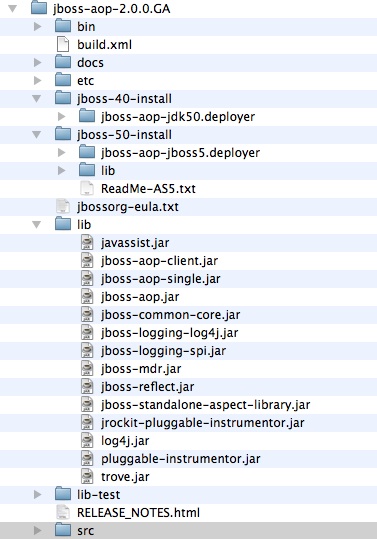Expand the lib folder inside jboss-50-install

[62, 170]
